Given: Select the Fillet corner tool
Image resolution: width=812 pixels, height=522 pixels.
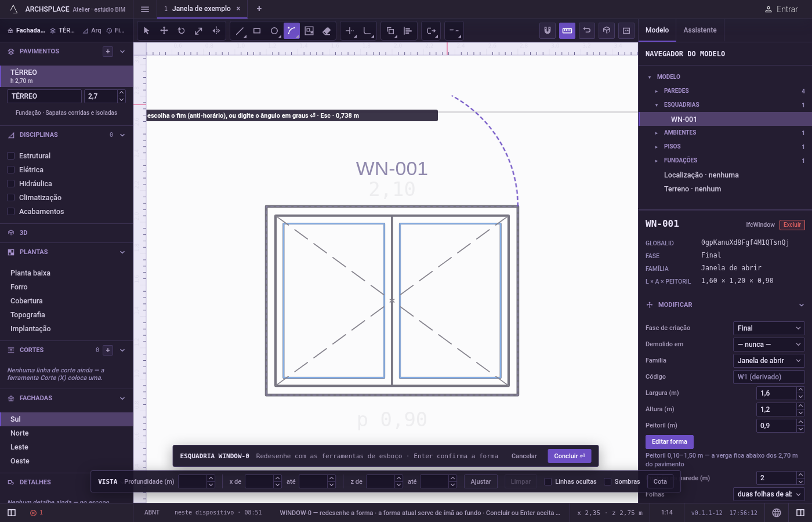Looking at the screenshot, I should tap(367, 31).
